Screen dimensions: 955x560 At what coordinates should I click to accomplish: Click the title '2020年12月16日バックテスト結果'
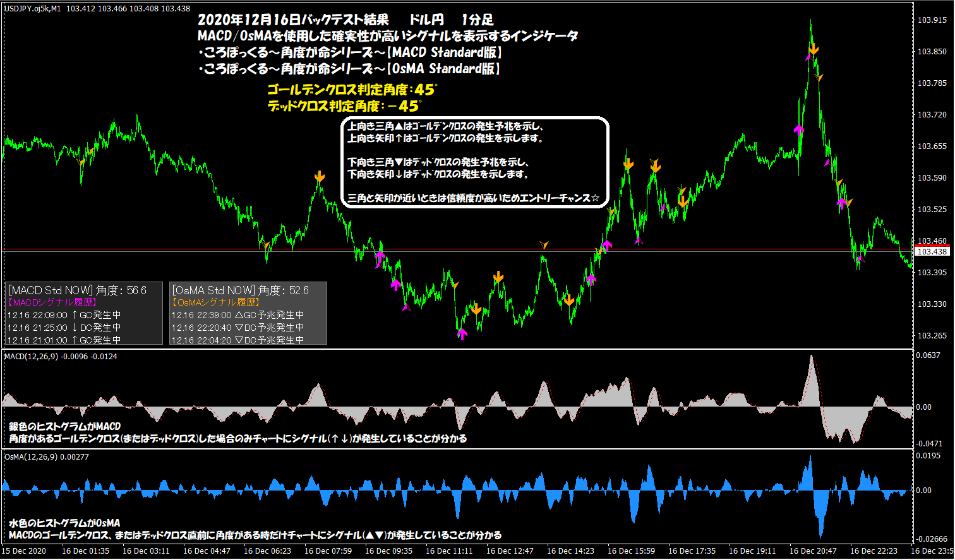pos(293,20)
